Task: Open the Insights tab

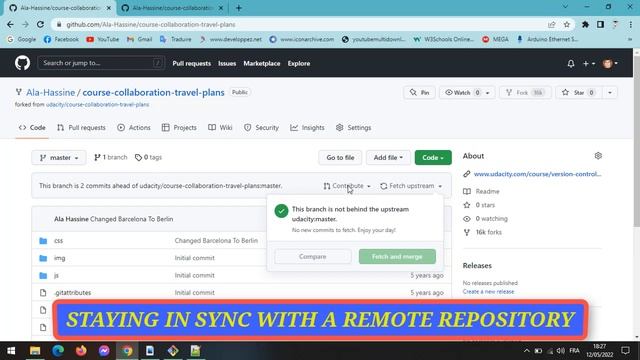Action: click(x=307, y=128)
